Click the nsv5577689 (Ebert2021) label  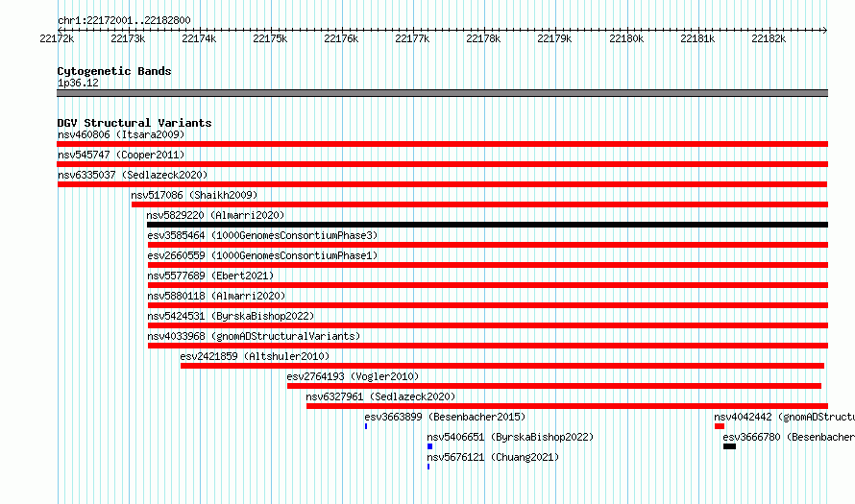point(210,276)
